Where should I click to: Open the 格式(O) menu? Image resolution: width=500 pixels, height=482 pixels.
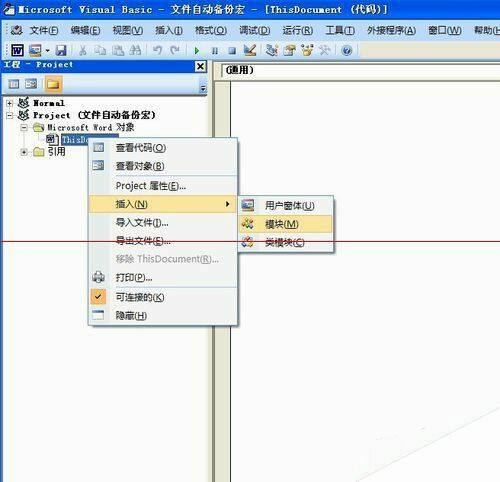coord(211,31)
